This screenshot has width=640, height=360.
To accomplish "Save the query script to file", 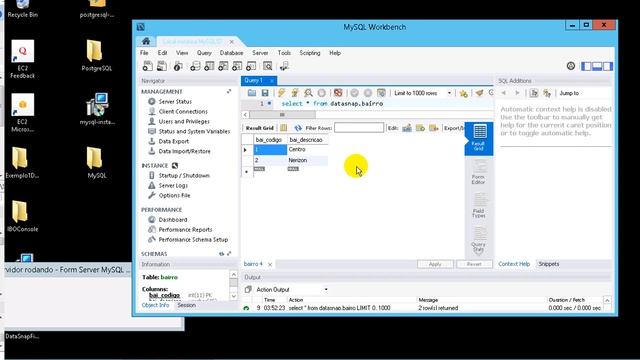I will point(265,93).
